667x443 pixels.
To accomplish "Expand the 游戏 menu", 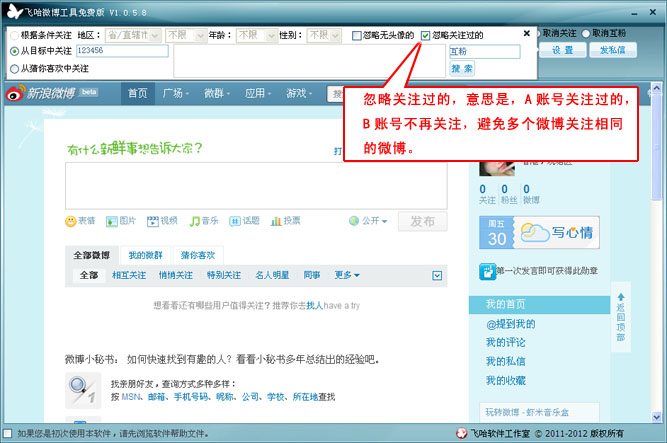I will coord(299,93).
